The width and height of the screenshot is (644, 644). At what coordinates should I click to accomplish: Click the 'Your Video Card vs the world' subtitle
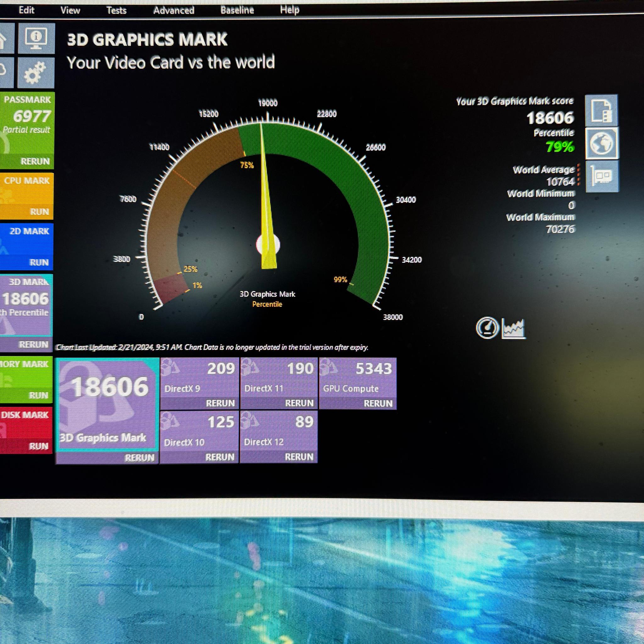(171, 62)
